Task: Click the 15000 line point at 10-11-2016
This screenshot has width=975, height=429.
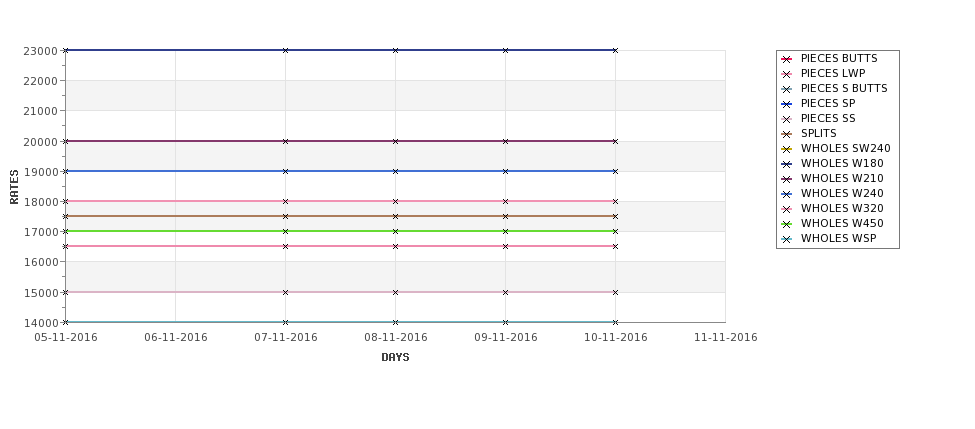Action: pyautogui.click(x=616, y=292)
